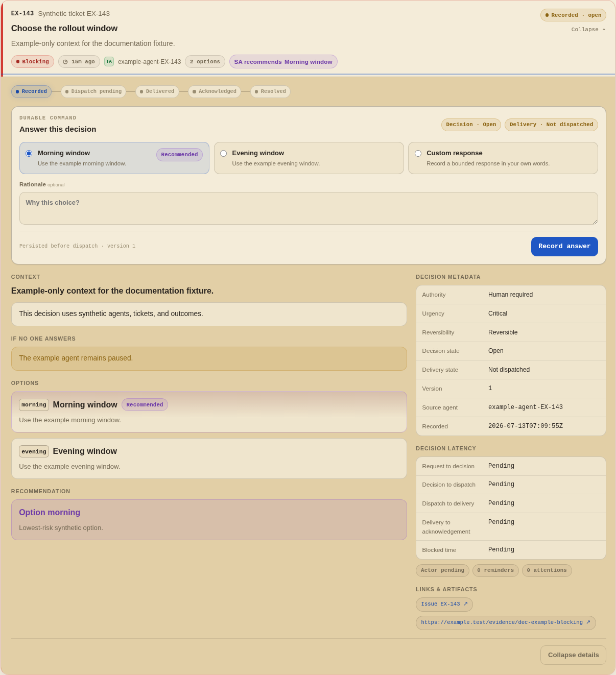Click the Choose the rollout window title
The width and height of the screenshot is (616, 675).
click(64, 29)
